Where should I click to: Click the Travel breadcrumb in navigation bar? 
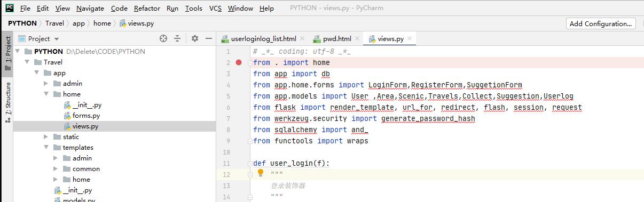[54, 23]
